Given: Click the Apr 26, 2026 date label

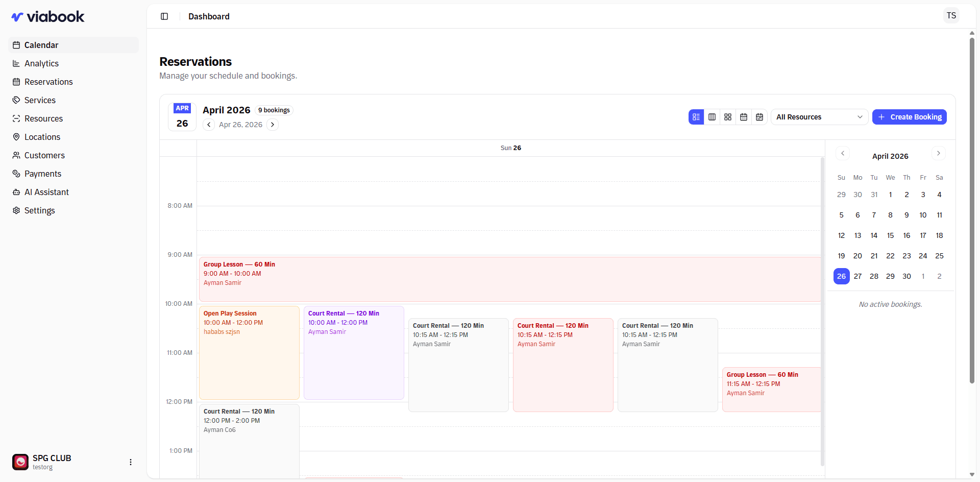Looking at the screenshot, I should click(240, 125).
